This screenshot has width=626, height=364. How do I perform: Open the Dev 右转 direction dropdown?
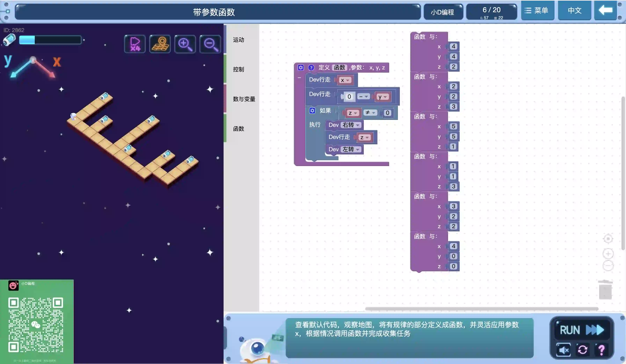[351, 125]
